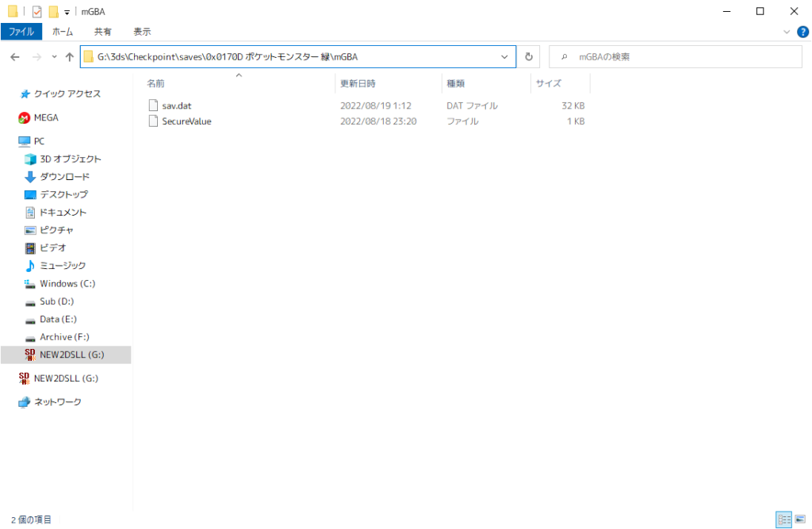Select Archive (F:) in navigation pane
The width and height of the screenshot is (812, 529).
[x=64, y=337]
